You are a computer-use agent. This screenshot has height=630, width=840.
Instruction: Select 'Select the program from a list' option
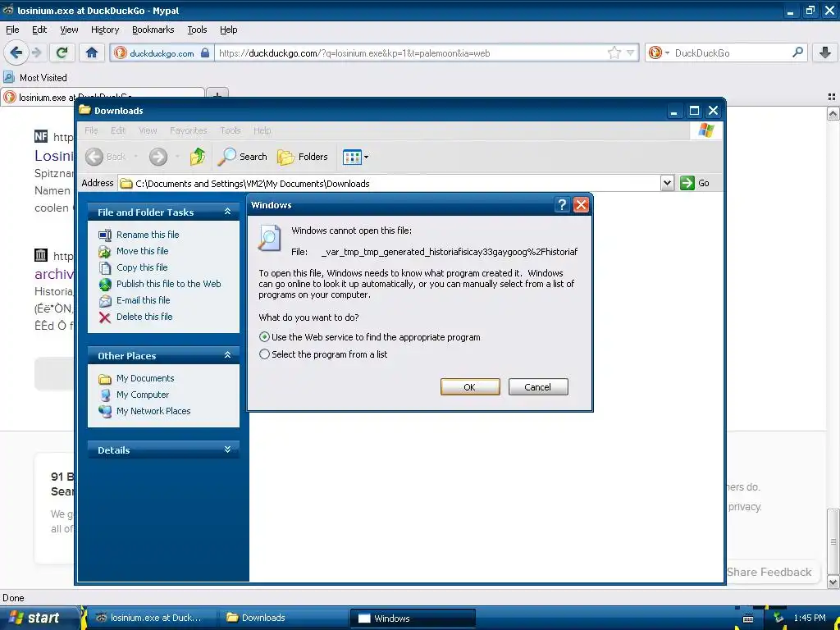tap(264, 354)
